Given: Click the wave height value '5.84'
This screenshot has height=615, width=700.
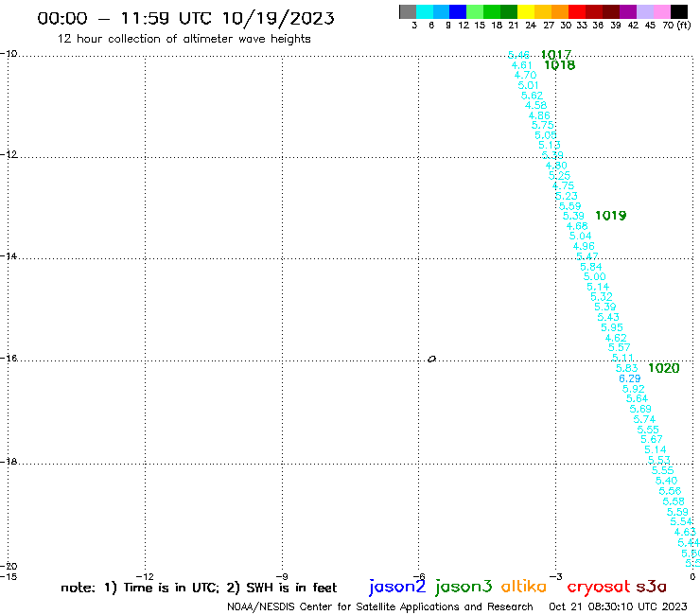Looking at the screenshot, I should tap(591, 267).
